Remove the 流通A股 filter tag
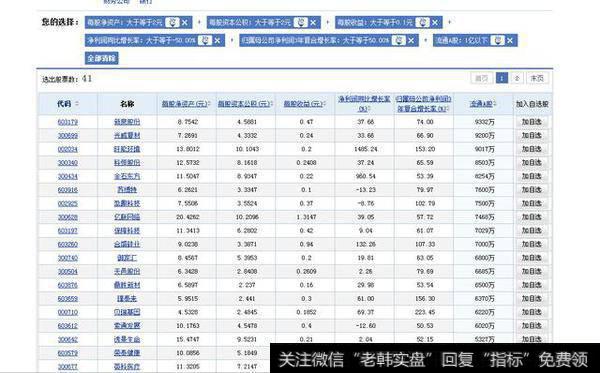600x373 pixels. point(510,41)
